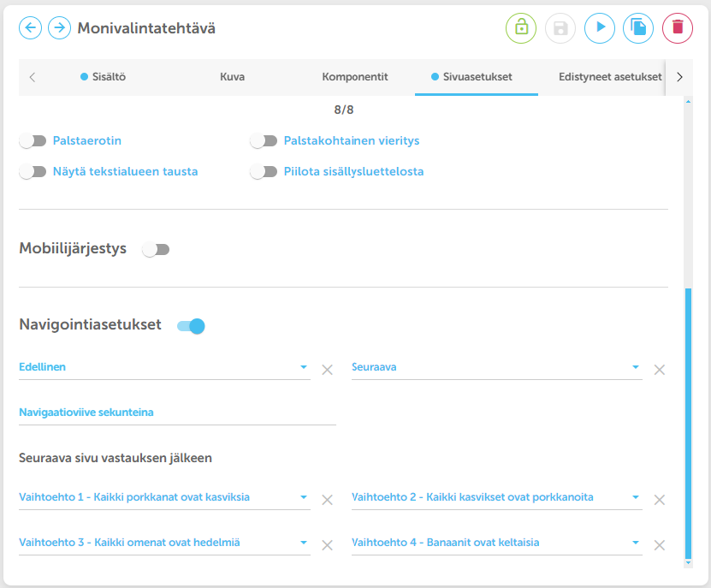
Task: Switch to the Komponentit tab
Action: click(x=355, y=77)
